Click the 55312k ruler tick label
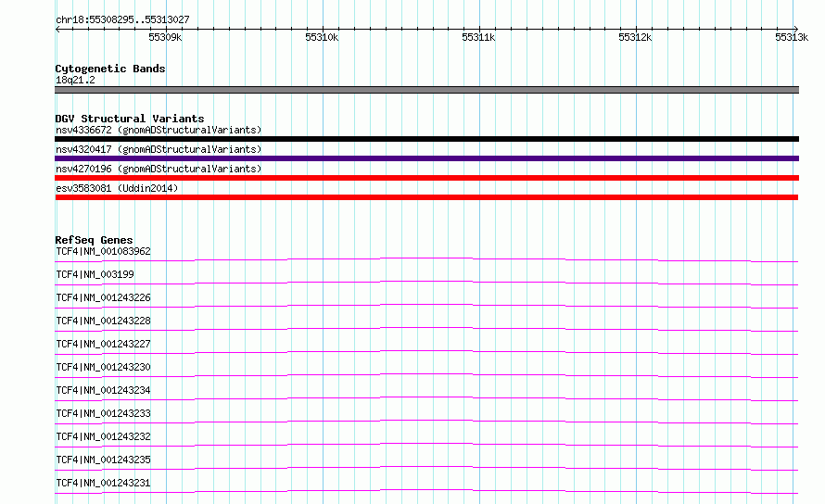 click(635, 37)
